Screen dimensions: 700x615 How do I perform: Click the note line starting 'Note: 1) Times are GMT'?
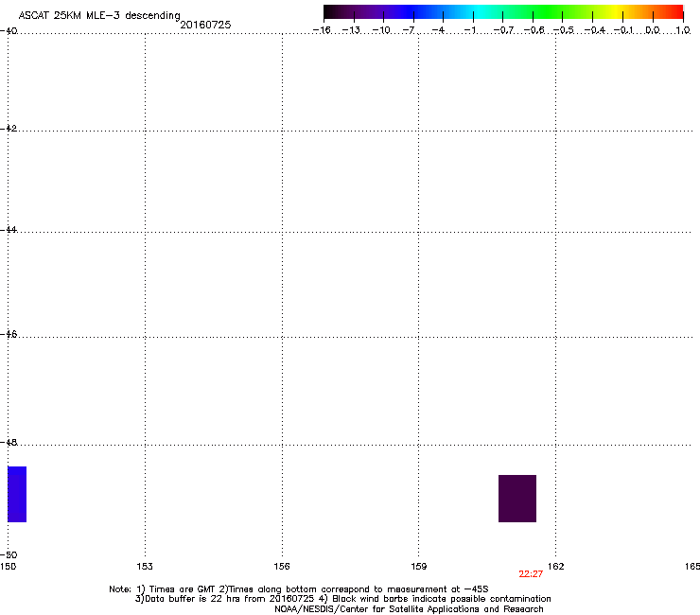tap(299, 589)
